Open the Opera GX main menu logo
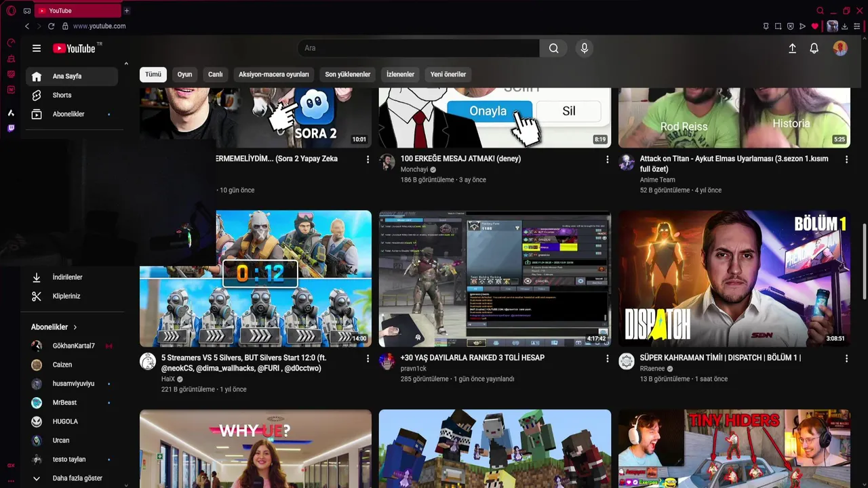This screenshot has width=868, height=488. (11, 11)
